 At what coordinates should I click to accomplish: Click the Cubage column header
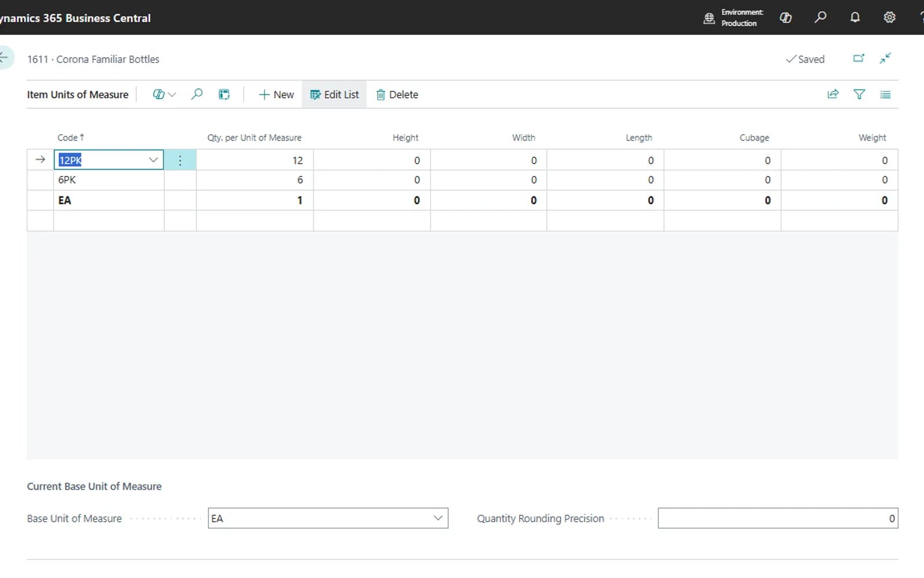click(x=754, y=138)
